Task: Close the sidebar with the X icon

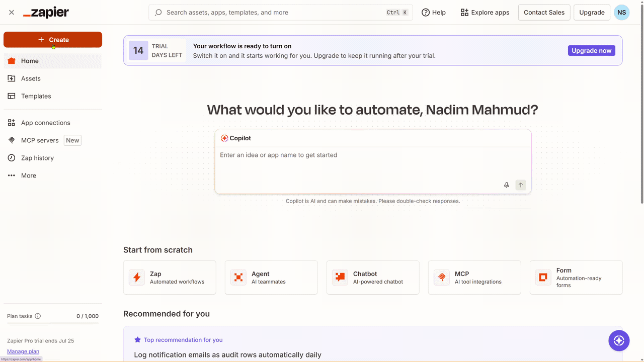Action: point(12,13)
